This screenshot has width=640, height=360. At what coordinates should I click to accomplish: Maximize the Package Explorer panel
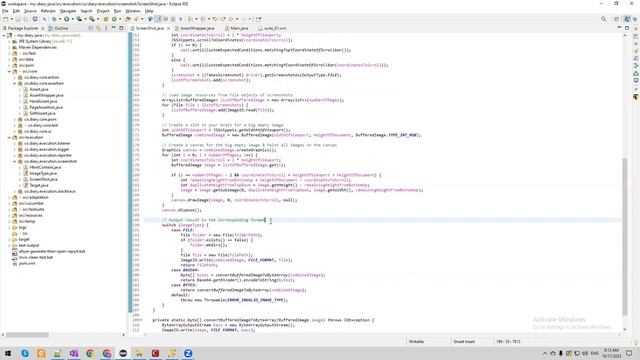tap(121, 28)
